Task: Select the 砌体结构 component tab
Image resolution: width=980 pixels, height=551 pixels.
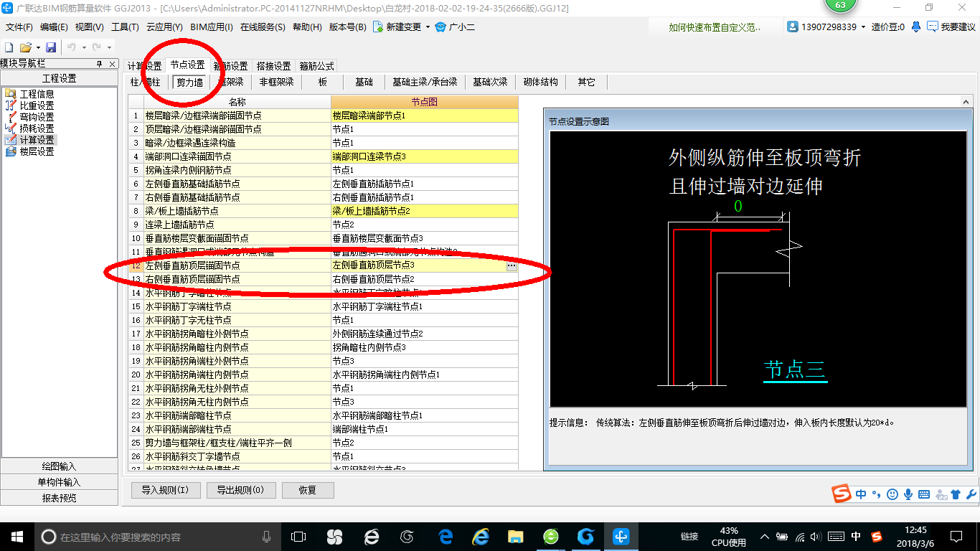Action: coord(540,82)
